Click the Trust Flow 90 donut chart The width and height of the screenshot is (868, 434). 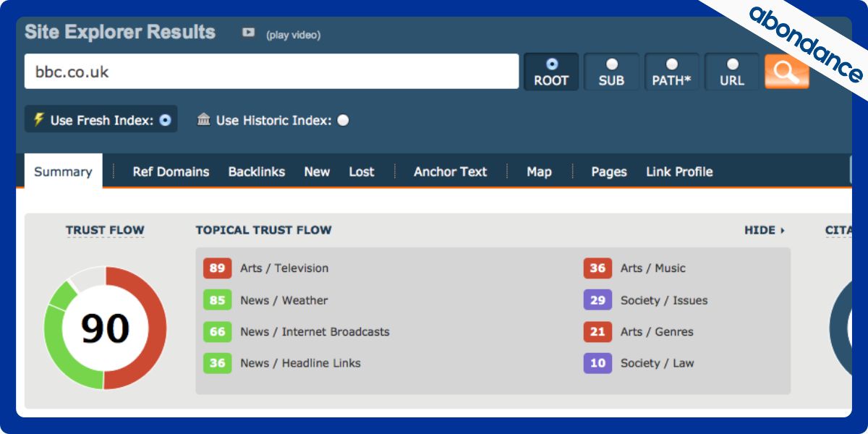point(106,328)
